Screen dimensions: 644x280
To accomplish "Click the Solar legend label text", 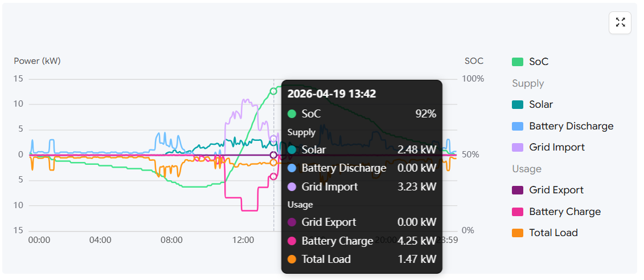I will (540, 104).
